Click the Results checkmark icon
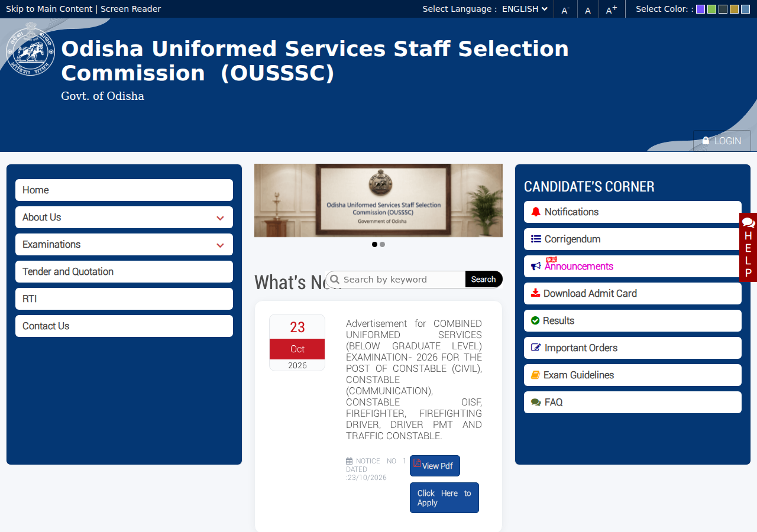The height and width of the screenshot is (532, 757). (535, 320)
